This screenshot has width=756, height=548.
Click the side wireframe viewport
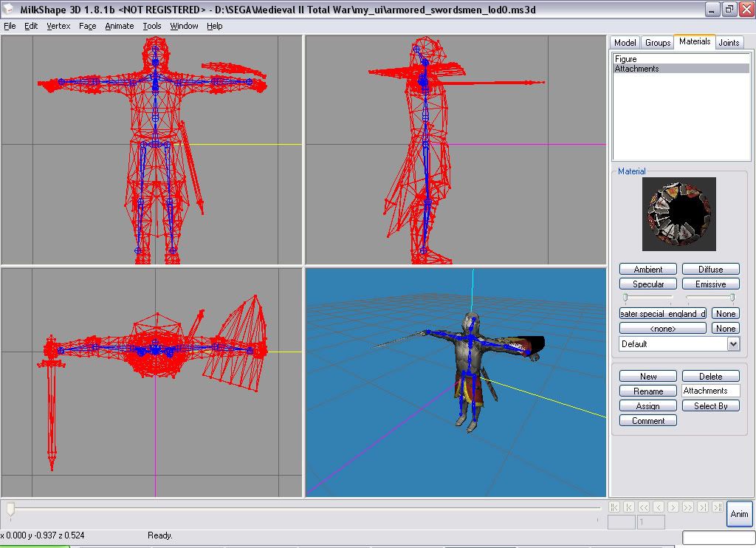click(456, 149)
